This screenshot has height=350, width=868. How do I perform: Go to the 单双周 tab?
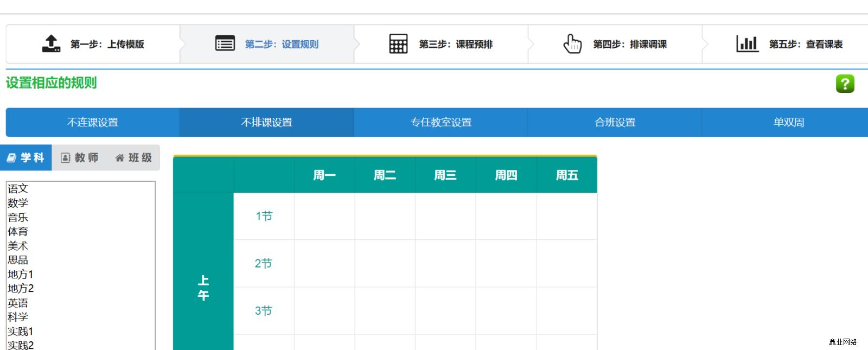pos(788,122)
